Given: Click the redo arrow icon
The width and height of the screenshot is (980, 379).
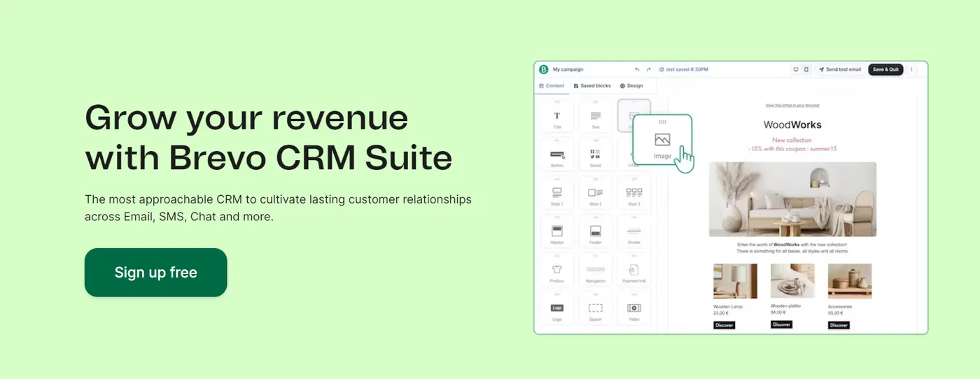Looking at the screenshot, I should click(x=649, y=69).
